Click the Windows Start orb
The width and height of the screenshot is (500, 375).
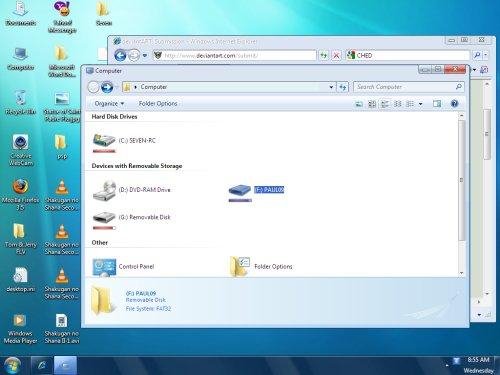pyautogui.click(x=12, y=365)
